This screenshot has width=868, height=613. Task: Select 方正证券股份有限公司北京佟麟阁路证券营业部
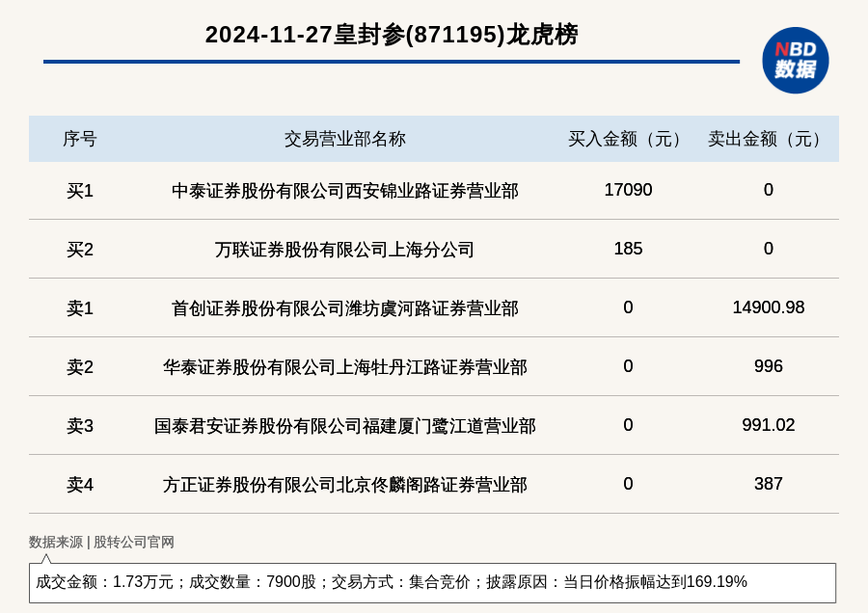[345, 485]
